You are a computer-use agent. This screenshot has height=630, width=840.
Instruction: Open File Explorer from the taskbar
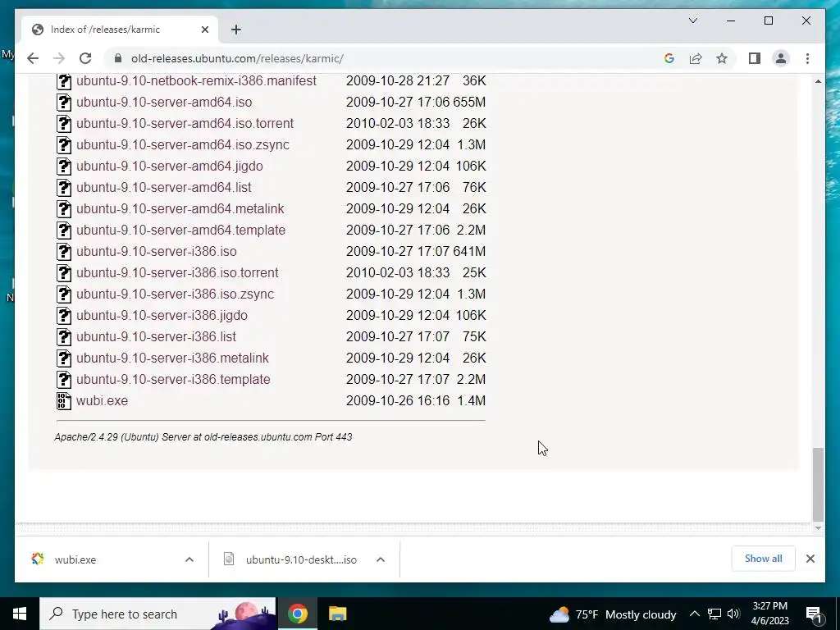(337, 614)
